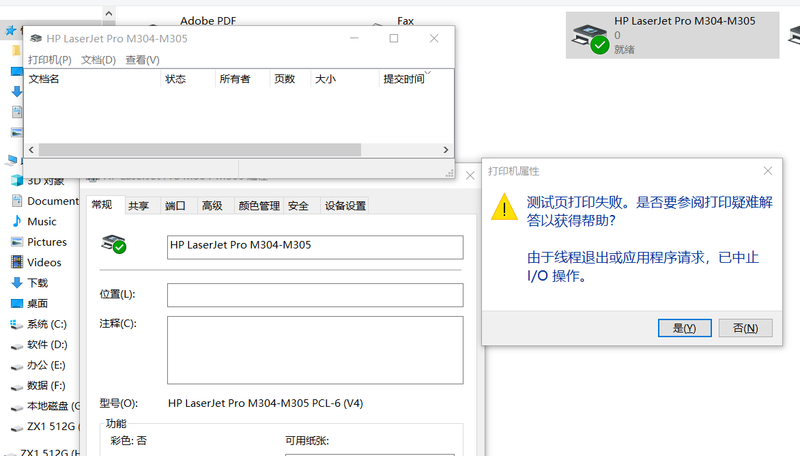800x456 pixels.
Task: Open the Music folder in sidebar
Action: coord(41,221)
